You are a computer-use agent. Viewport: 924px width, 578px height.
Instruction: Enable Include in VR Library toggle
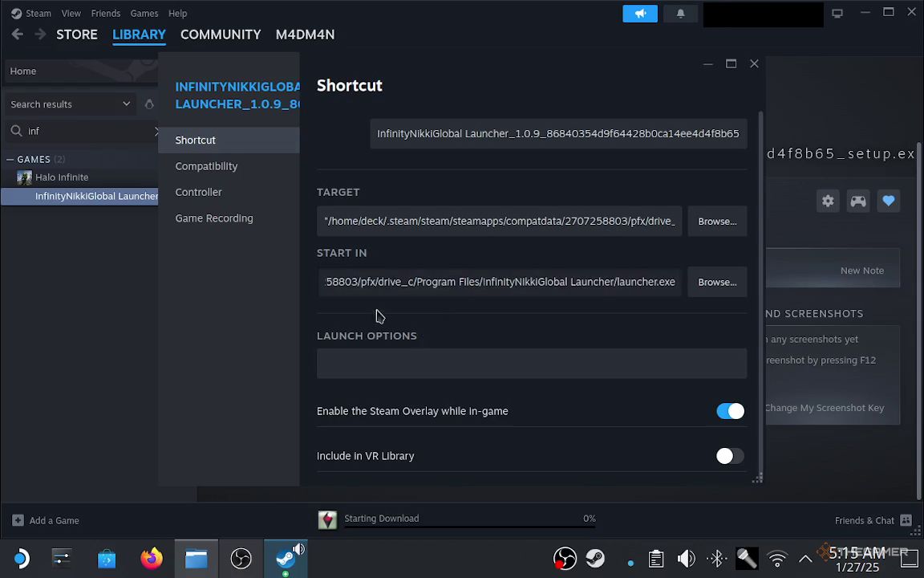(x=730, y=456)
